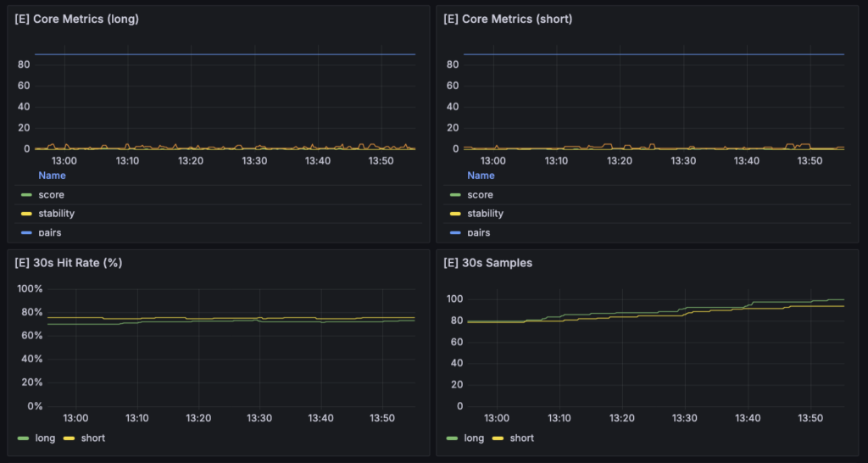Open the 30s Hit Rate (%) panel title menu

click(69, 263)
